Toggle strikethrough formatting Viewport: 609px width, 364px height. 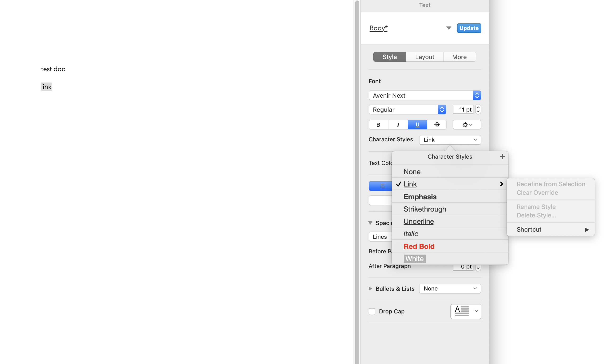click(x=437, y=125)
